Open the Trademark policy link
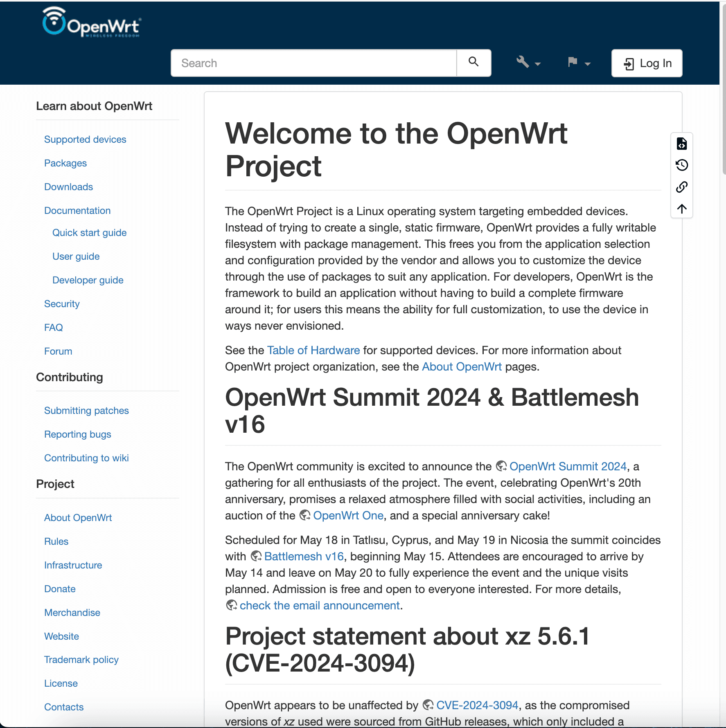Screen dimensions: 726x728 (x=81, y=660)
